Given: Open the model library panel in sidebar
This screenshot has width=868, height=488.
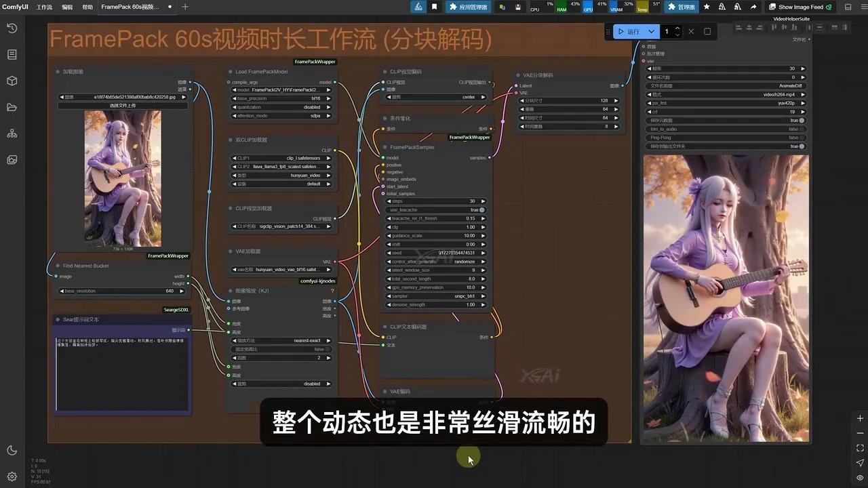Looking at the screenshot, I should 11,81.
